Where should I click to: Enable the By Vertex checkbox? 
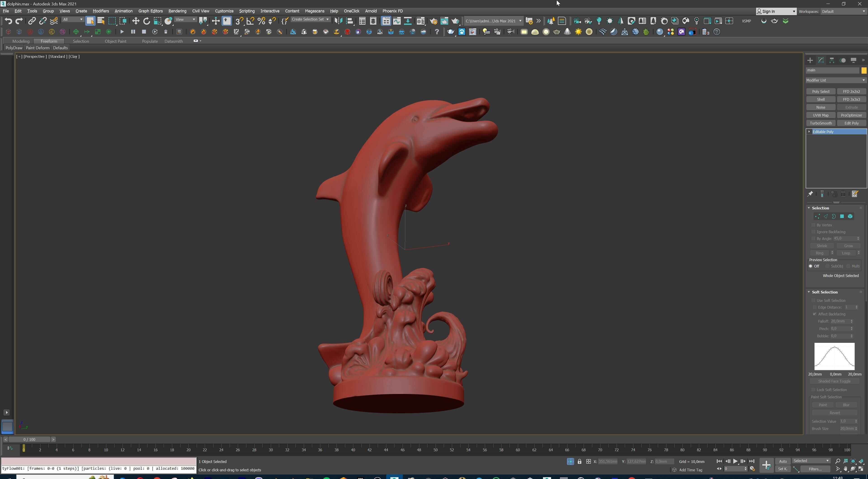tap(813, 225)
